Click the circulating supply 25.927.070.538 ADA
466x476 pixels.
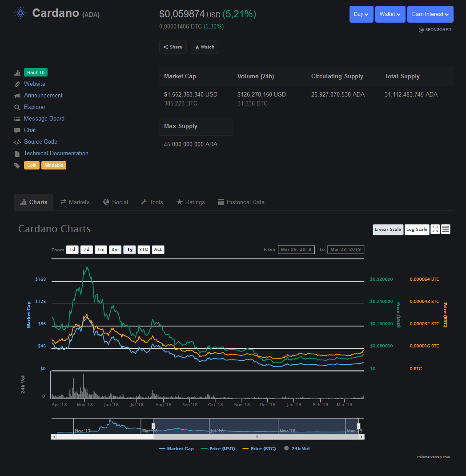click(x=337, y=94)
